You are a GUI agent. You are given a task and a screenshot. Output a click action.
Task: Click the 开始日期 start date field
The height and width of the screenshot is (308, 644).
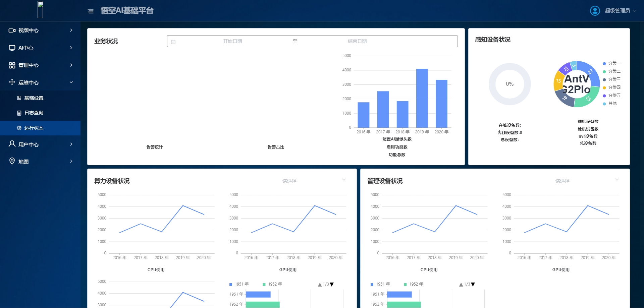pyautogui.click(x=232, y=41)
